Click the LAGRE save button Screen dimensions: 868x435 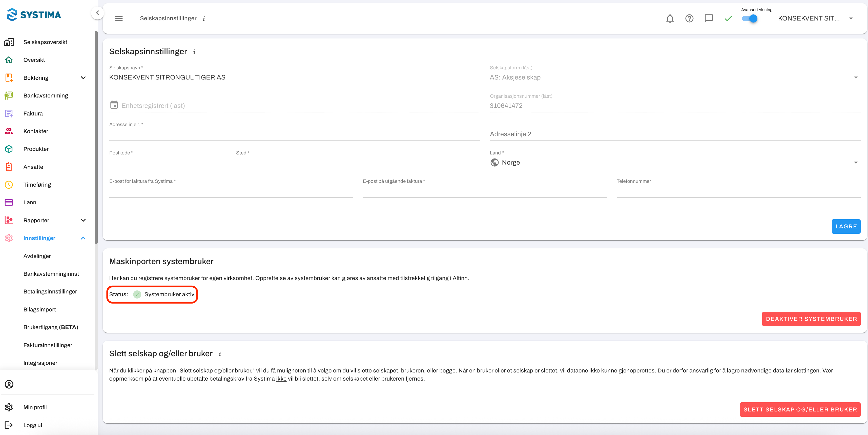pyautogui.click(x=846, y=226)
